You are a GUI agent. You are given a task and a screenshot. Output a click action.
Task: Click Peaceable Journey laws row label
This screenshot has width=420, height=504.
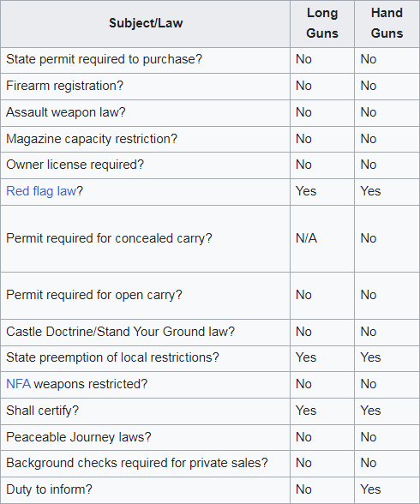79,437
